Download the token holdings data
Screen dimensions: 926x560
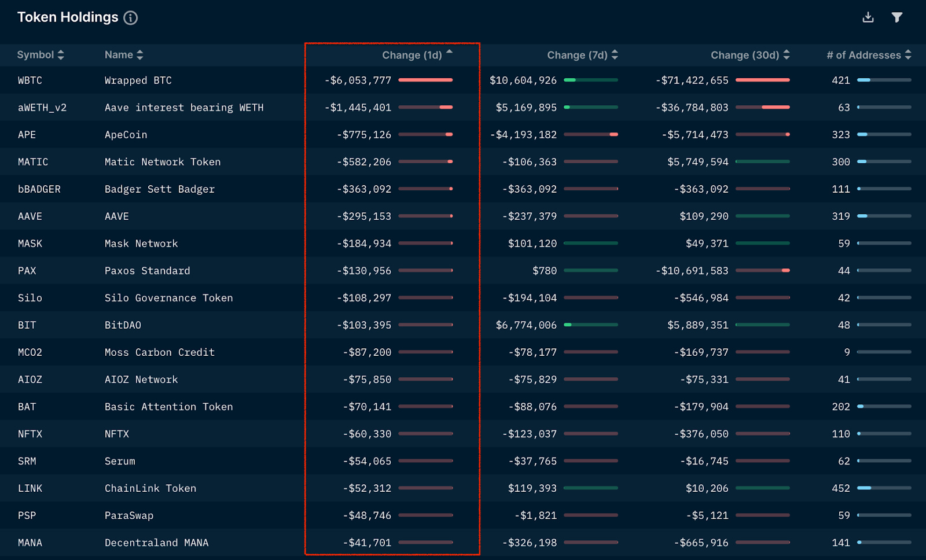(x=868, y=17)
